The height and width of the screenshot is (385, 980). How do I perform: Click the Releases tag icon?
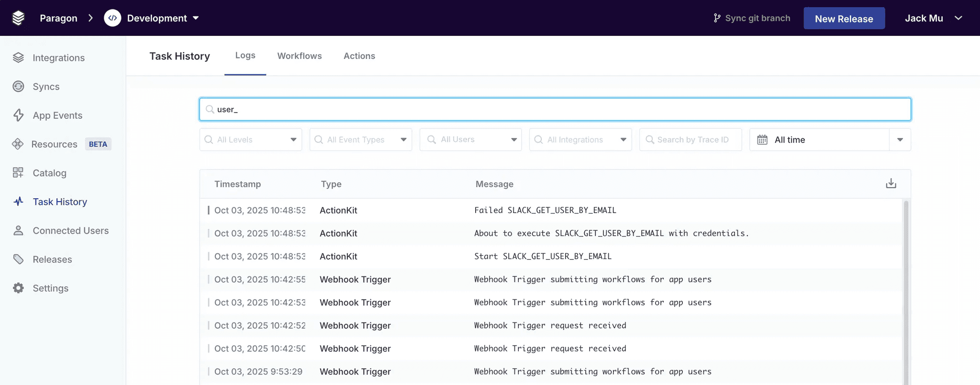(x=18, y=260)
